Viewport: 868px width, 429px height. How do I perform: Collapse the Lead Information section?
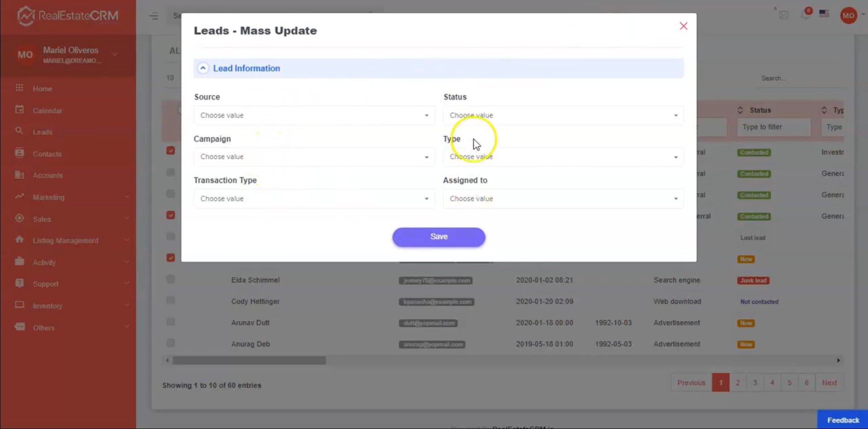[203, 68]
